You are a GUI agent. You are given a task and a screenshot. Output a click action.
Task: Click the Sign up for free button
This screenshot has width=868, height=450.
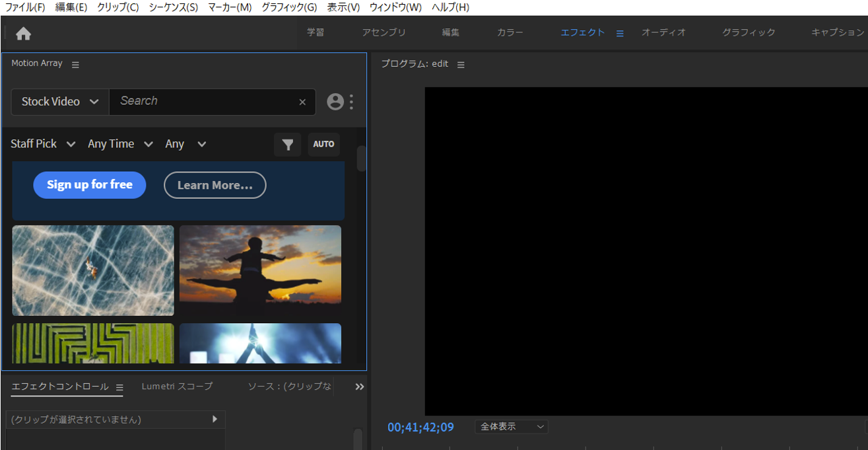(89, 185)
